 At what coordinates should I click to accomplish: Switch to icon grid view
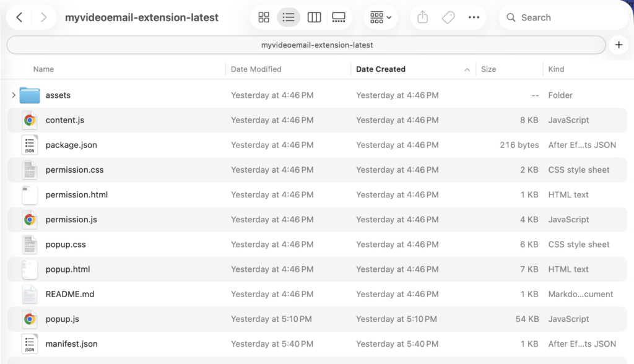coord(264,17)
